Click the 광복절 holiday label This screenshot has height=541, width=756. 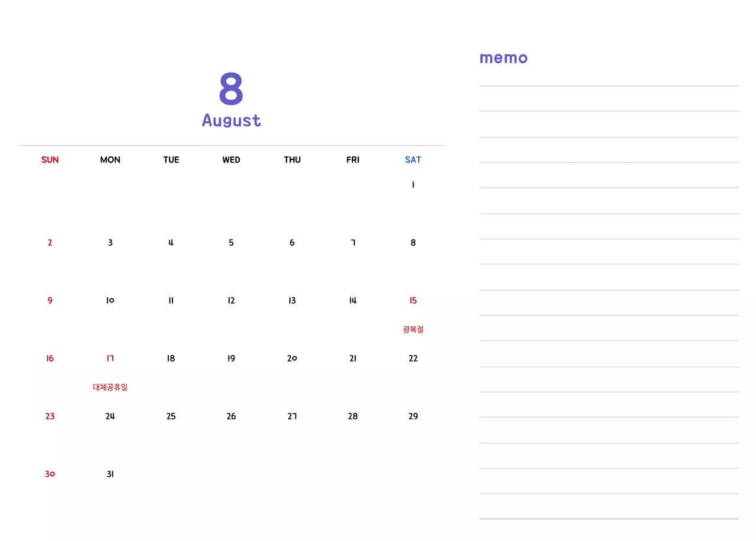(413, 330)
